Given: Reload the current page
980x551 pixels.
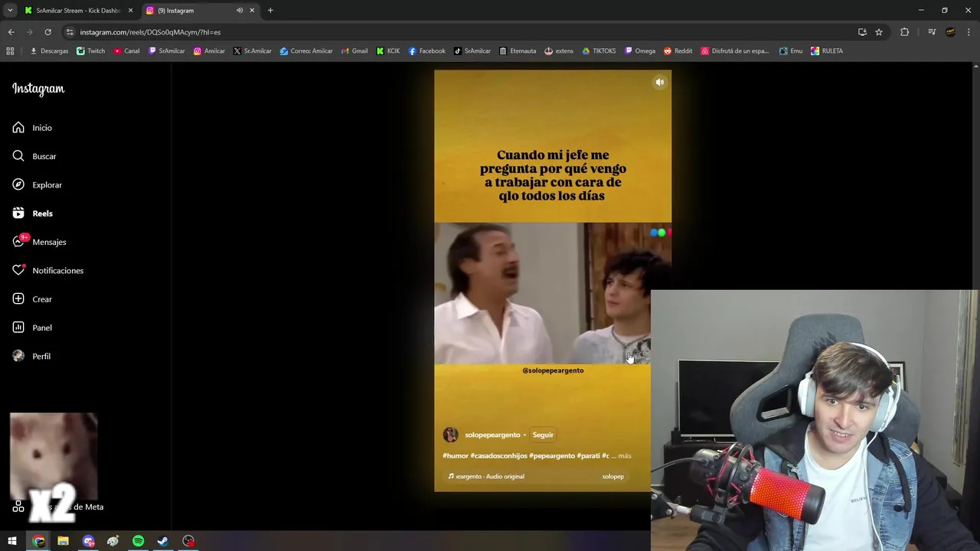Looking at the screenshot, I should click(47, 32).
